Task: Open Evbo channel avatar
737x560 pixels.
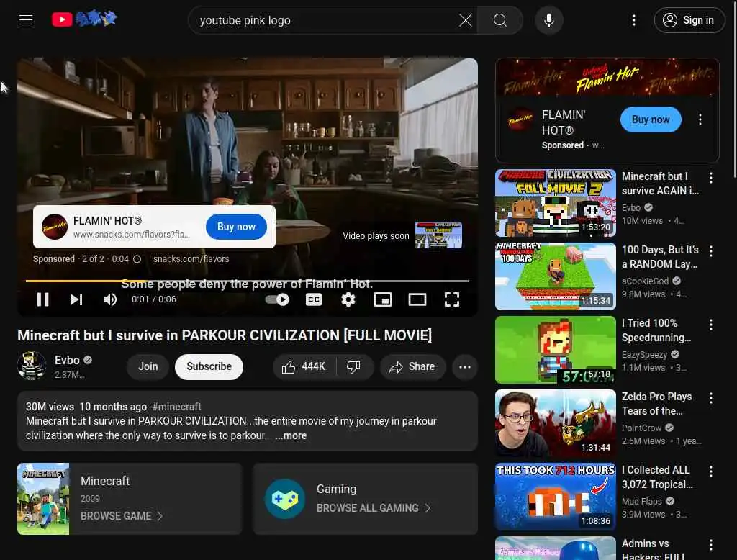Action: pos(32,366)
